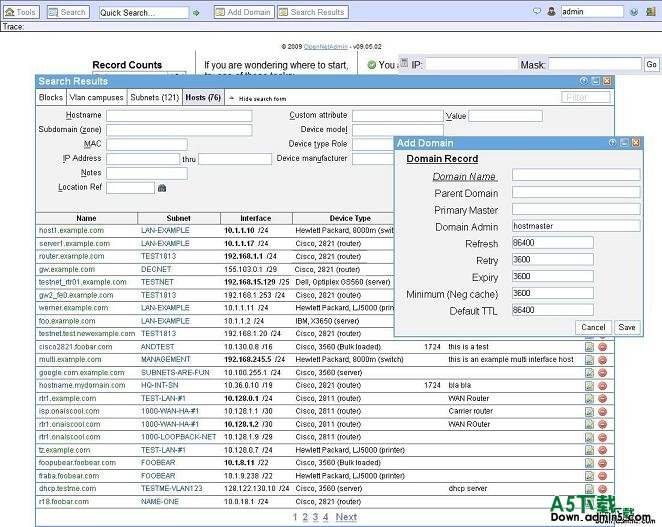Click the help icon in Add Domain title bar

611,143
